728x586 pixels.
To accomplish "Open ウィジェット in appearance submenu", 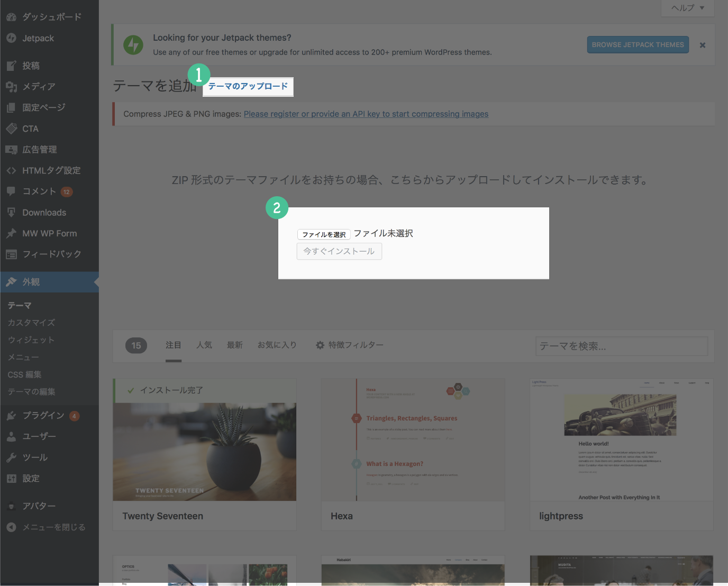I will [x=31, y=340].
